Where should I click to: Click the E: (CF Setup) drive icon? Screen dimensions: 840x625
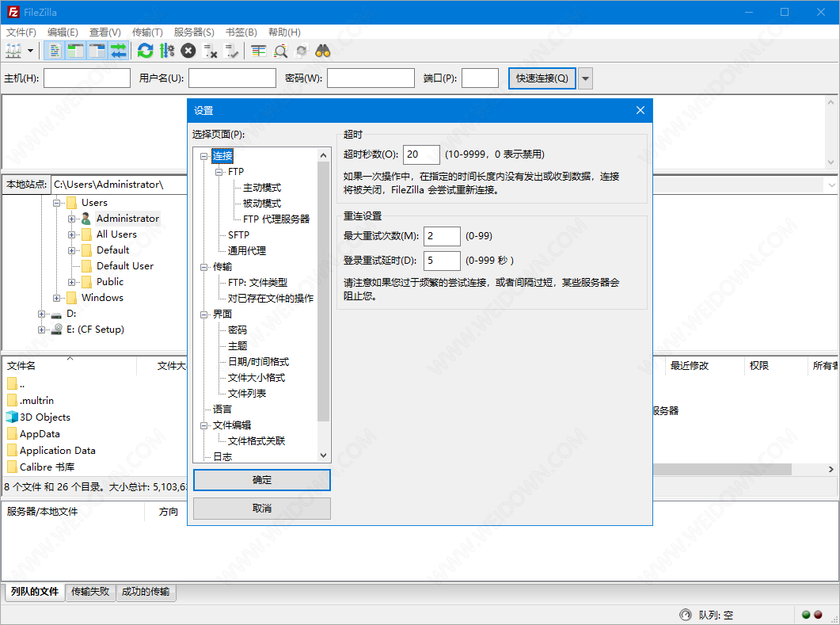(56, 329)
